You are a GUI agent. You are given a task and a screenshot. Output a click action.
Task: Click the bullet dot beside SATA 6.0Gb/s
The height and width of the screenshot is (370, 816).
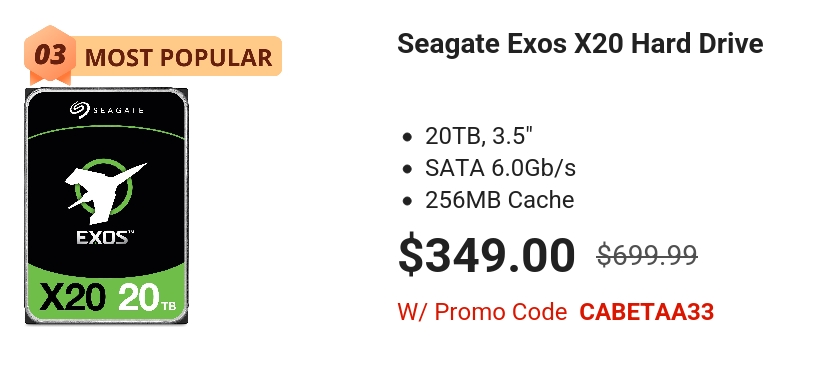pos(407,169)
